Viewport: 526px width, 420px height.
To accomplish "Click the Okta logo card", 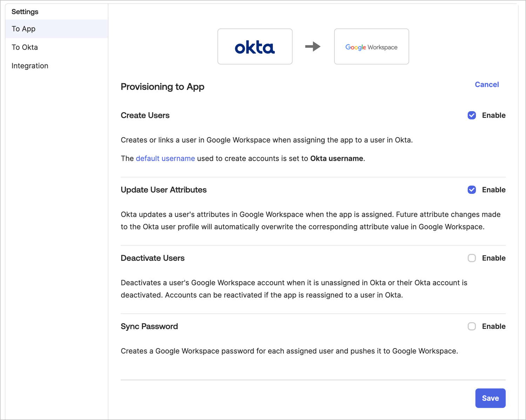I will pyautogui.click(x=255, y=46).
